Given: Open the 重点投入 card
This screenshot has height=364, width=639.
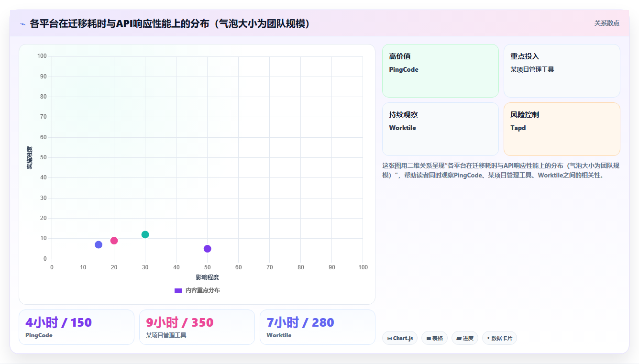Looking at the screenshot, I should (x=562, y=71).
